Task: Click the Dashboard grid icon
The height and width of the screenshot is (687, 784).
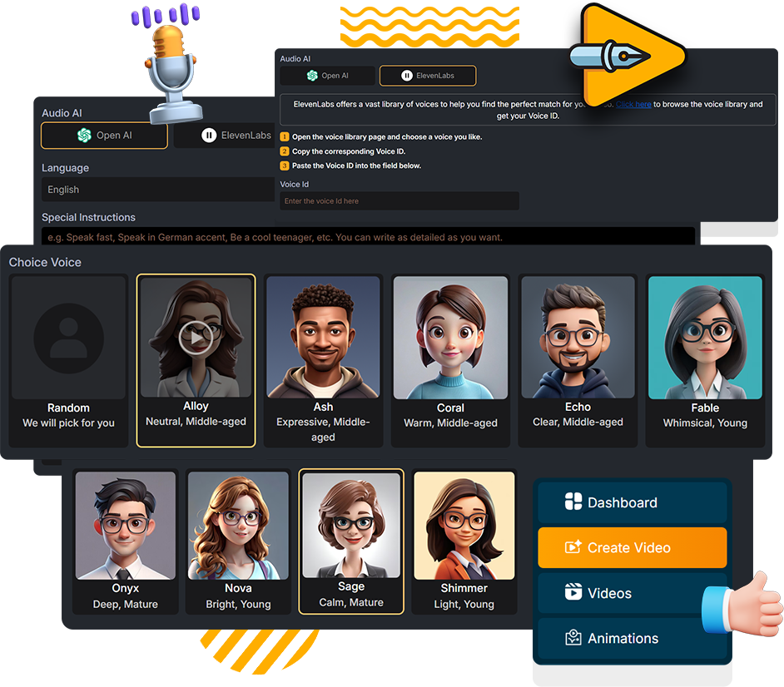Action: click(573, 502)
